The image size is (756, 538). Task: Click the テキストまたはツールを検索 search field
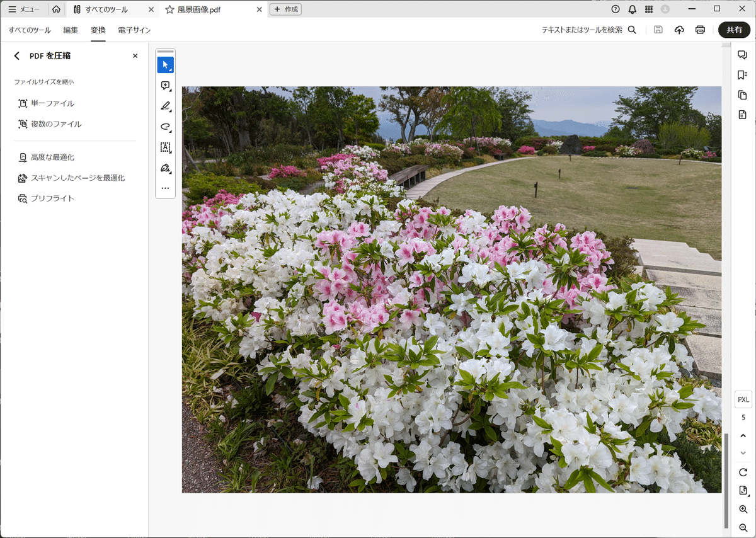tap(588, 30)
